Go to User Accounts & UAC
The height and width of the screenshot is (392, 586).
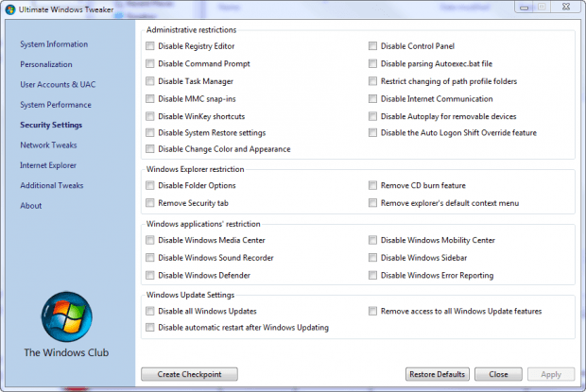point(58,84)
